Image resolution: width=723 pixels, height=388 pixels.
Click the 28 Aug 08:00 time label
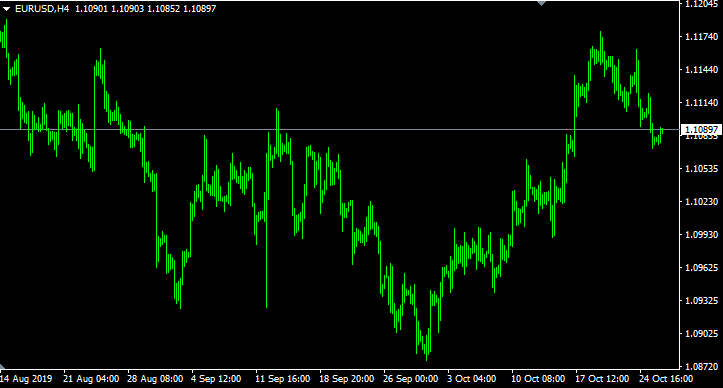pos(155,379)
